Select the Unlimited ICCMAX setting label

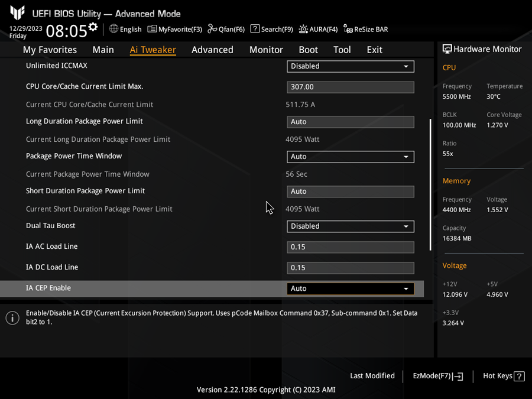57,66
